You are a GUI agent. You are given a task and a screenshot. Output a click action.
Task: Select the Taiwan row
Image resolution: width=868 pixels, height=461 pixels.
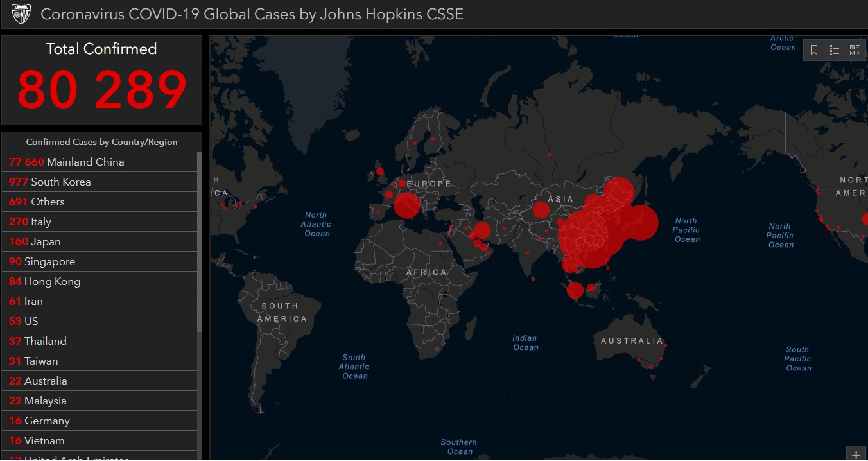point(100,361)
